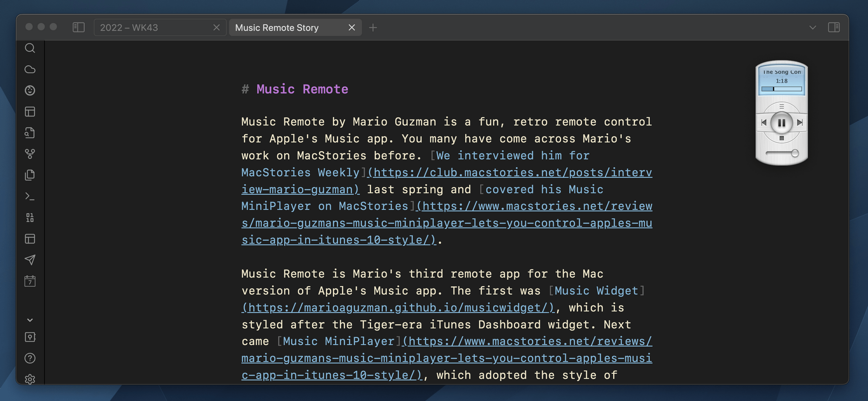This screenshot has height=401, width=868.
Task: Click the blocks grid ribbon icon
Action: click(x=30, y=218)
